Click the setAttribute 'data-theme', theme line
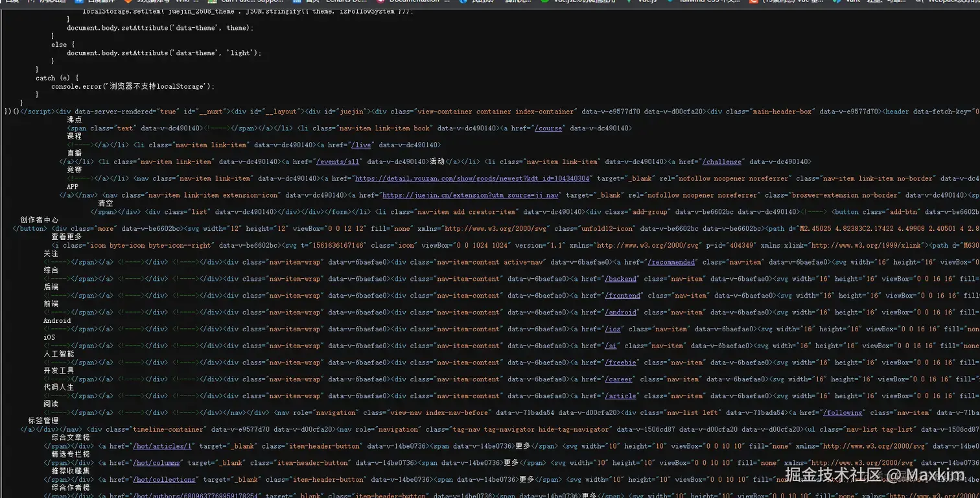 tap(160, 29)
